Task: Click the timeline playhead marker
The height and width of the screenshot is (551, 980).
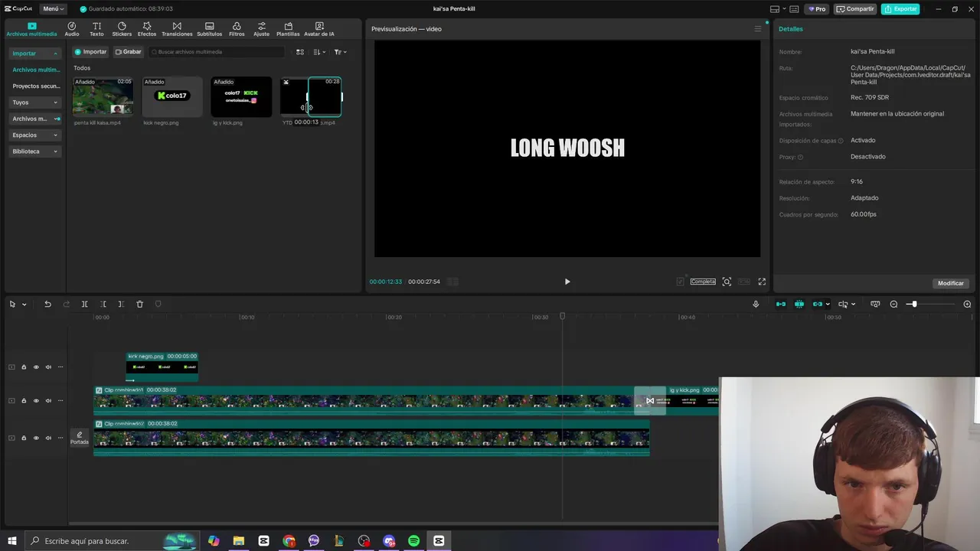Action: (562, 316)
